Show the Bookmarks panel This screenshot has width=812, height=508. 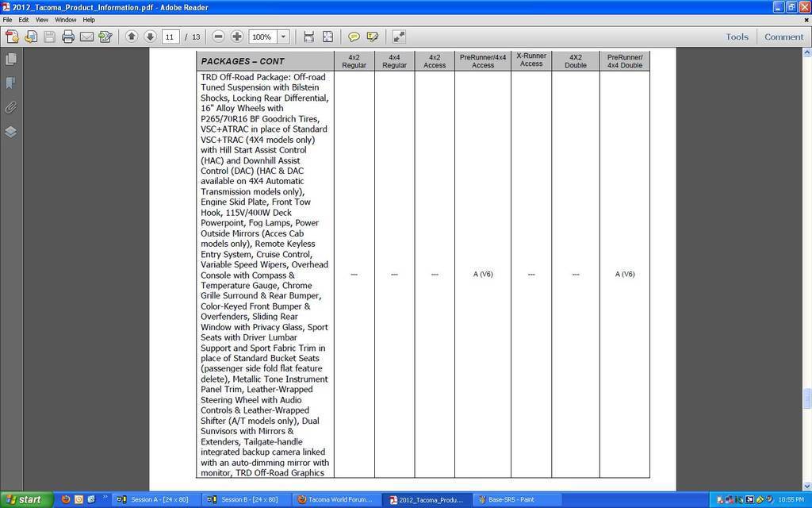tap(10, 83)
